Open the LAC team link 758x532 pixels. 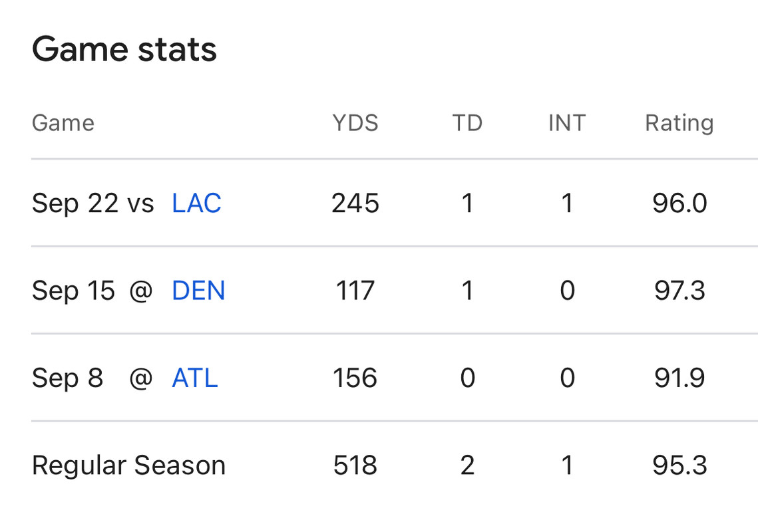click(196, 203)
